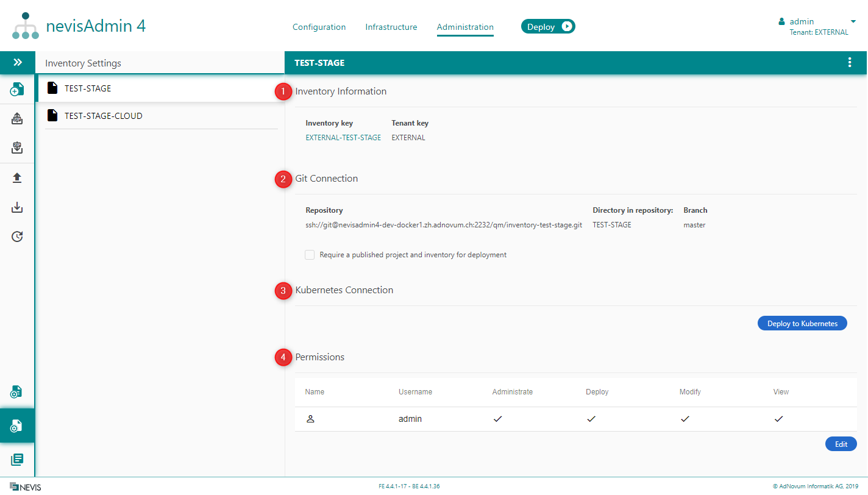Click the Edit permissions button
The image size is (868, 495).
pos(841,444)
